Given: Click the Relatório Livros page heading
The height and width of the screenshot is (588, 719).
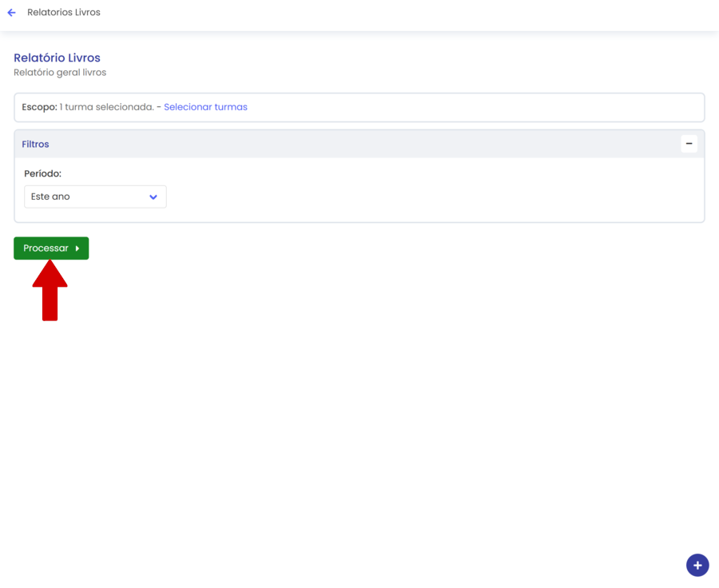Looking at the screenshot, I should (x=57, y=58).
